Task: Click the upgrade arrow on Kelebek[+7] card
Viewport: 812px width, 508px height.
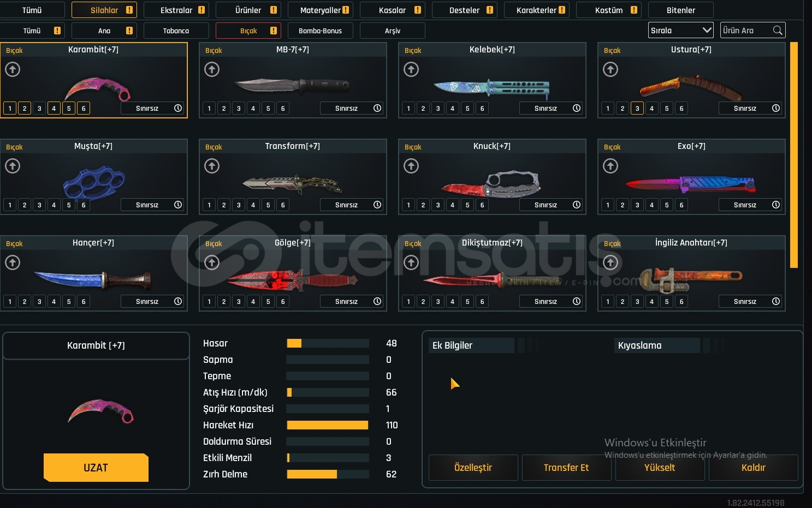Action: coord(411,69)
